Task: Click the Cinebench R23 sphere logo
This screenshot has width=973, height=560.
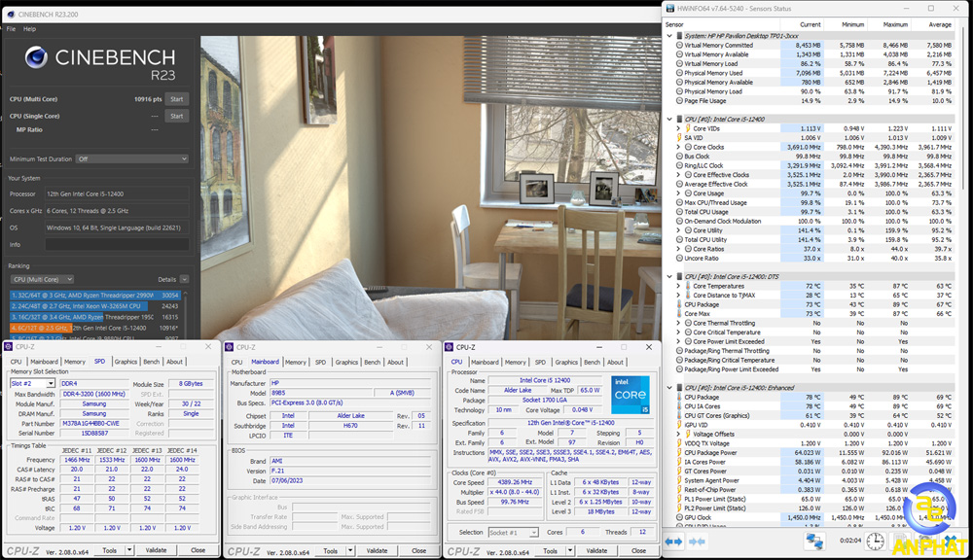Action: [x=37, y=57]
